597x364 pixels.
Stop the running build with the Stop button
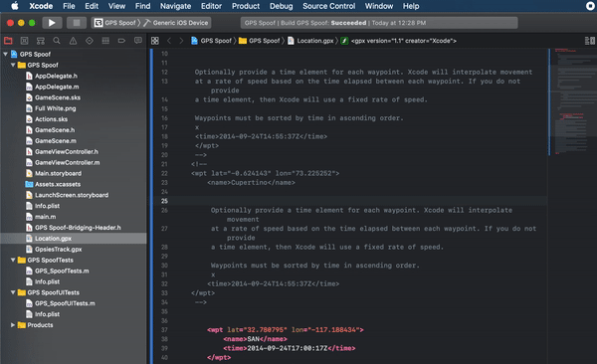77,23
